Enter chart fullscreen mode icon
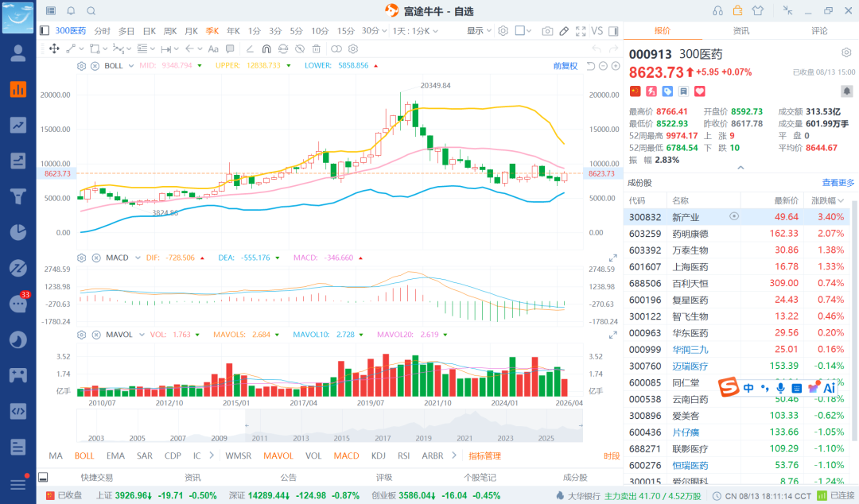The image size is (859, 504). (581, 31)
